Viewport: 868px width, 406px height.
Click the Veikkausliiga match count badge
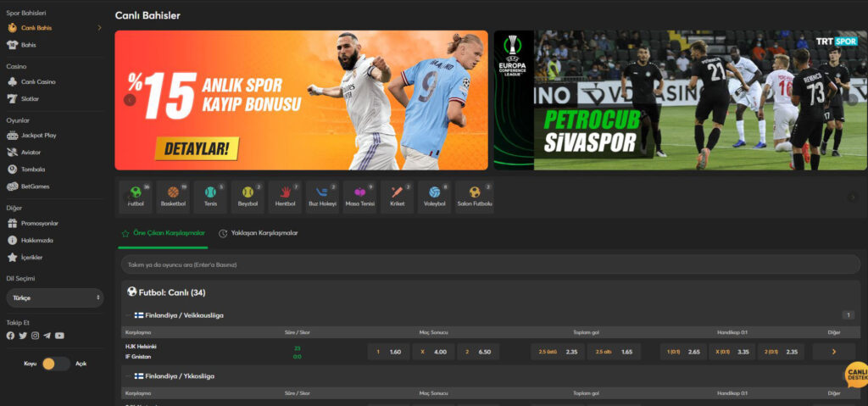coord(848,315)
